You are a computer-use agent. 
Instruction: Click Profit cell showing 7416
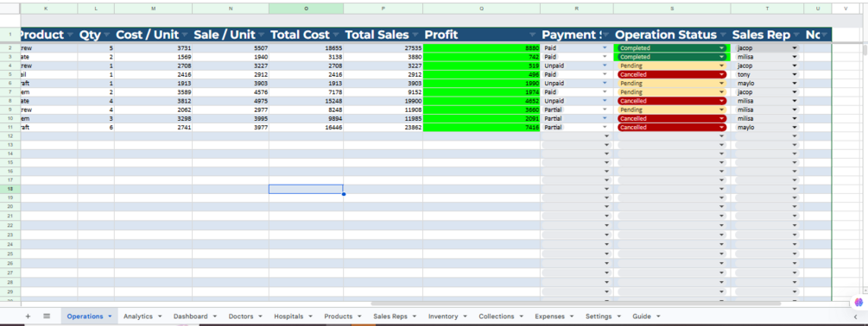pos(482,128)
